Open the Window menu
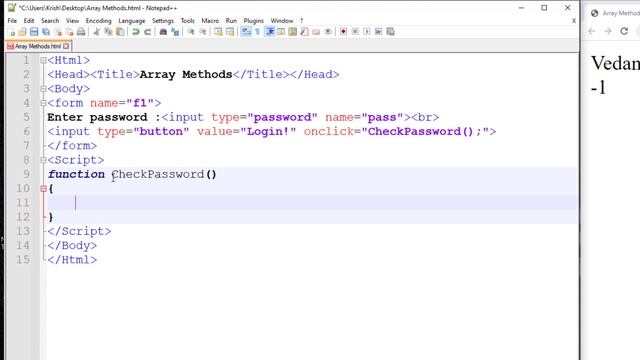 point(282,20)
